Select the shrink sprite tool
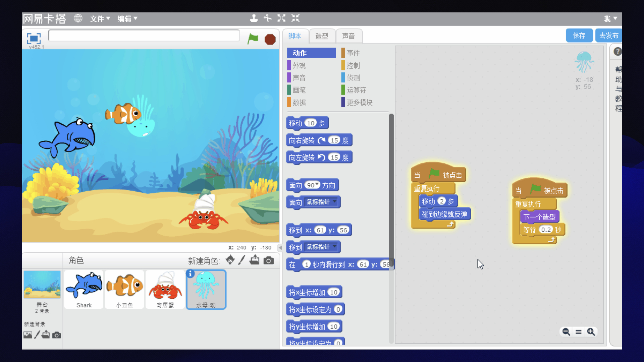The height and width of the screenshot is (362, 644). 296,18
